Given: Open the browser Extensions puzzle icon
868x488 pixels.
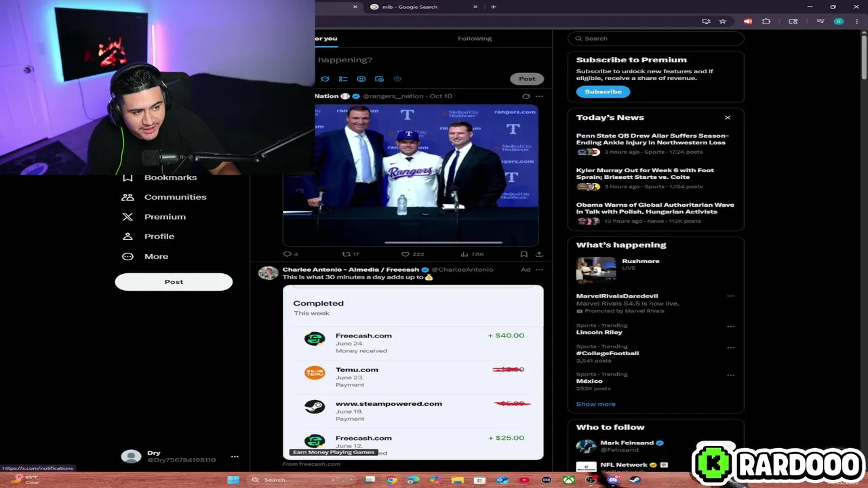Looking at the screenshot, I should (x=766, y=22).
